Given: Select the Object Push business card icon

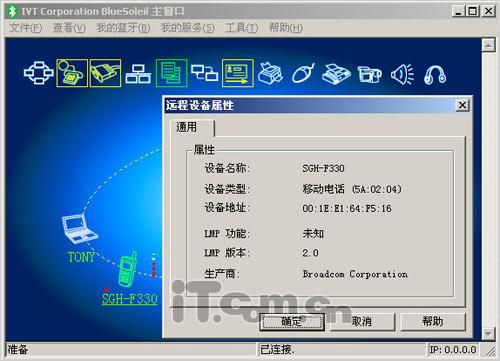Looking at the screenshot, I should (238, 73).
